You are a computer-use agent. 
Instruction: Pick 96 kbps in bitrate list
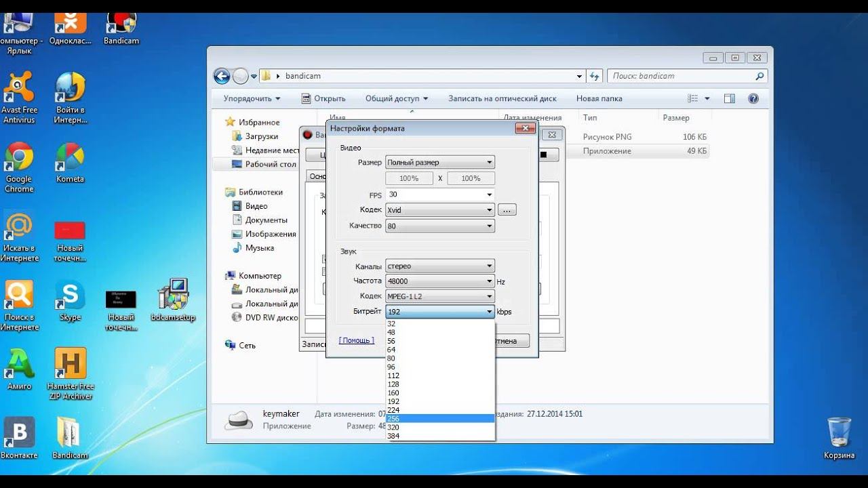coord(440,367)
